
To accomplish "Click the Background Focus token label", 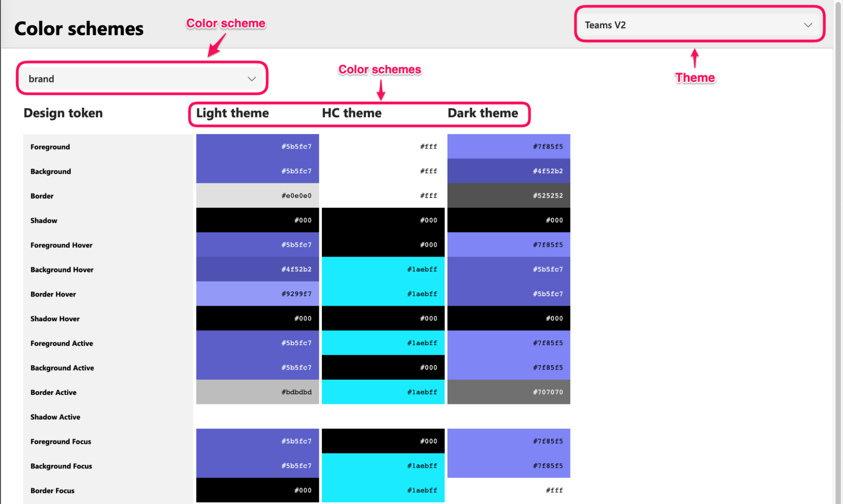I will coord(61,466).
